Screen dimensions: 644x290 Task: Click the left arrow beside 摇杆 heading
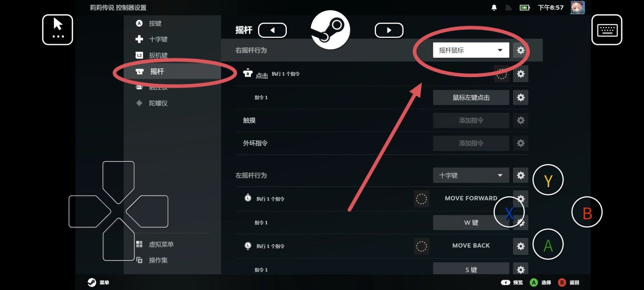coord(272,30)
